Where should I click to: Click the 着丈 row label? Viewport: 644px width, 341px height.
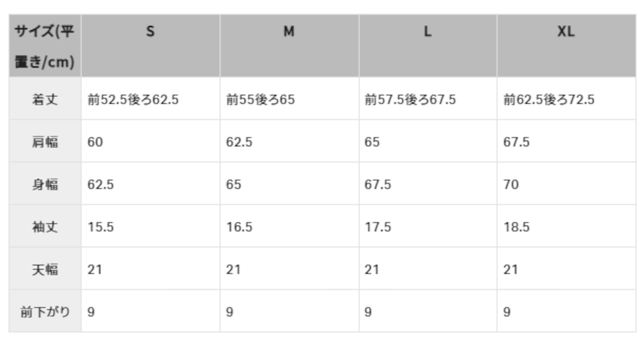45,99
